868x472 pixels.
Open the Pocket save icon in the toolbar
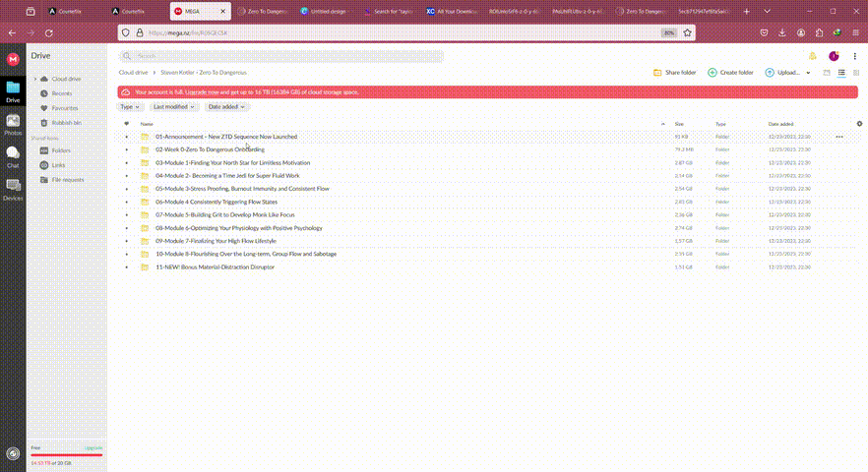click(764, 32)
